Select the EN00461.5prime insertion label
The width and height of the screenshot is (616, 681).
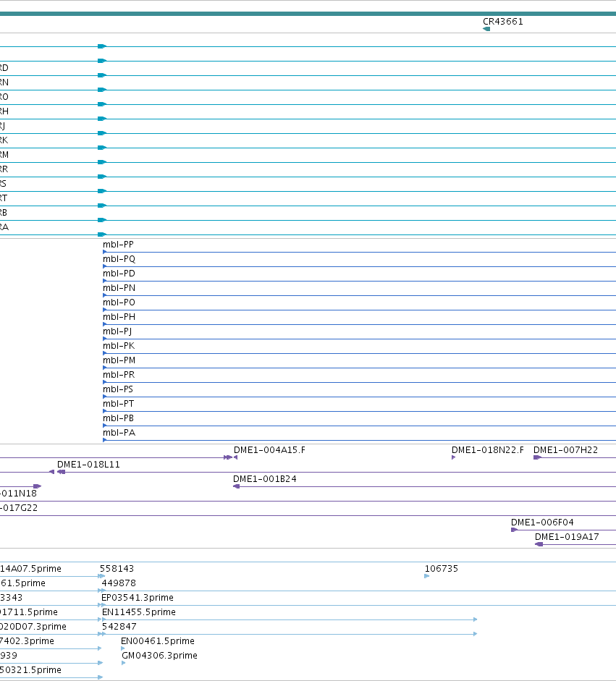(x=158, y=641)
